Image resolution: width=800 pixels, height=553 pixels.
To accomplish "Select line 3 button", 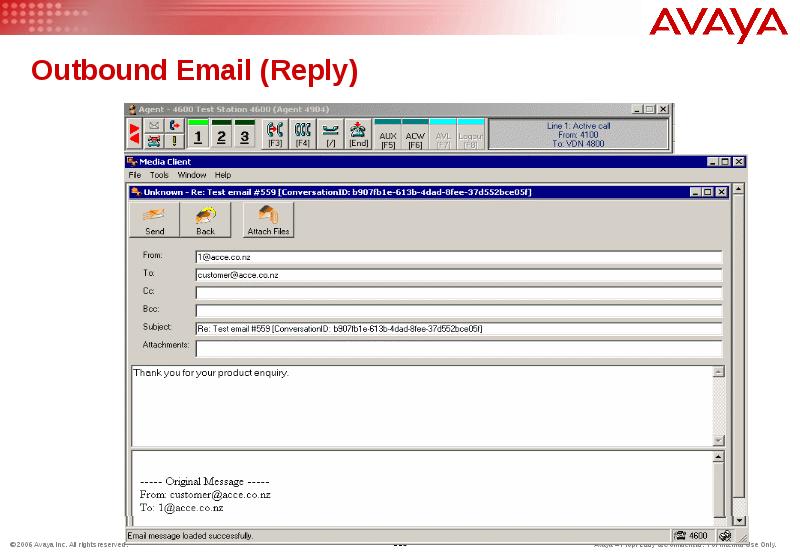I will tap(244, 136).
